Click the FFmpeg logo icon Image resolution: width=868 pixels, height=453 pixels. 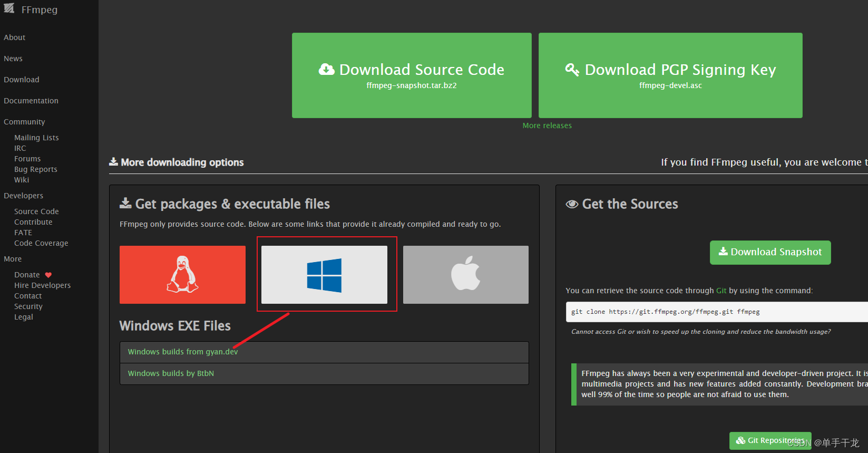[9, 8]
